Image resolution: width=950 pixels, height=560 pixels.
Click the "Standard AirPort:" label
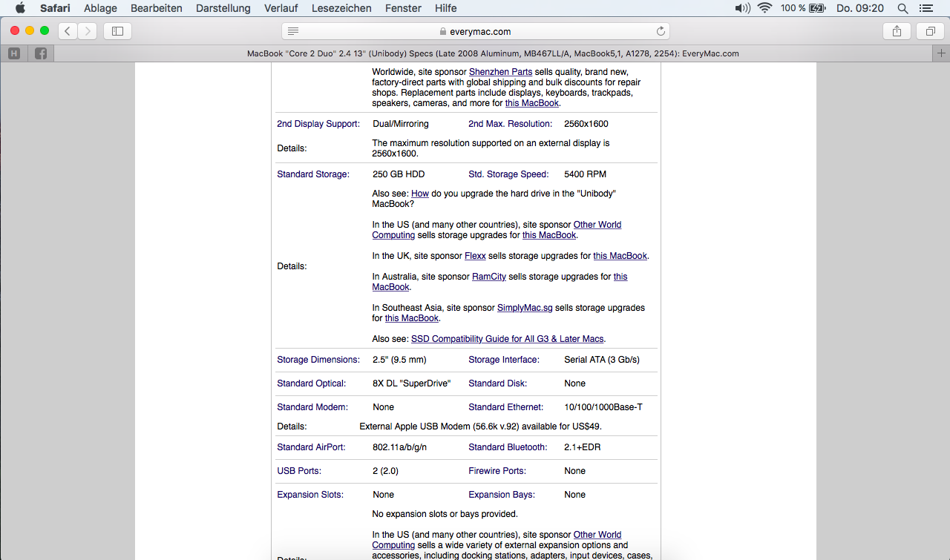313,447
